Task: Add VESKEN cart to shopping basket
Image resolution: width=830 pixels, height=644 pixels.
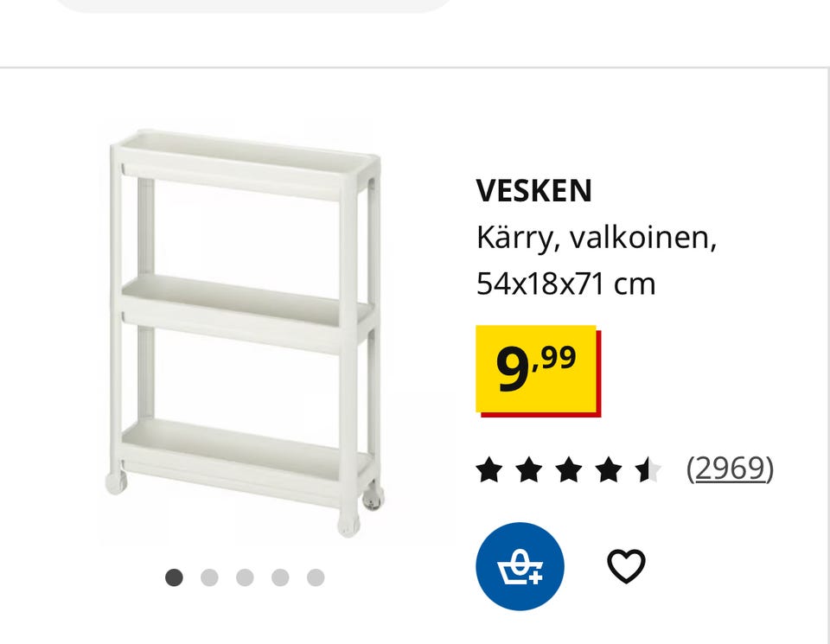Action: 520,566
